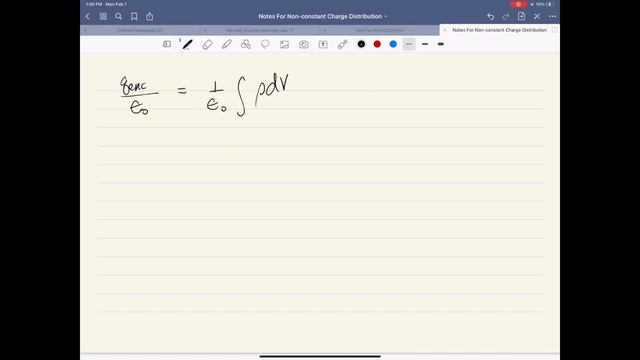Switch to the Untitled Notebook tab

pos(140,30)
